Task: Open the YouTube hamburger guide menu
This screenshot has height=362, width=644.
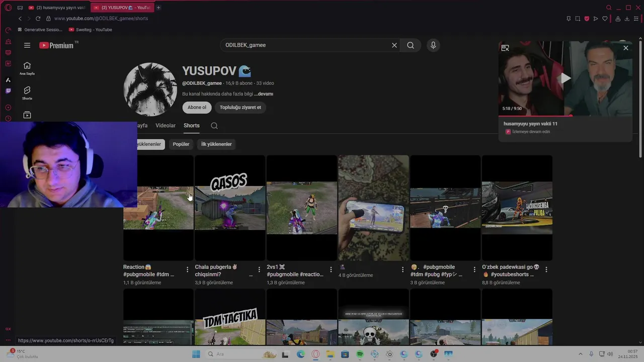Action: coord(27,45)
